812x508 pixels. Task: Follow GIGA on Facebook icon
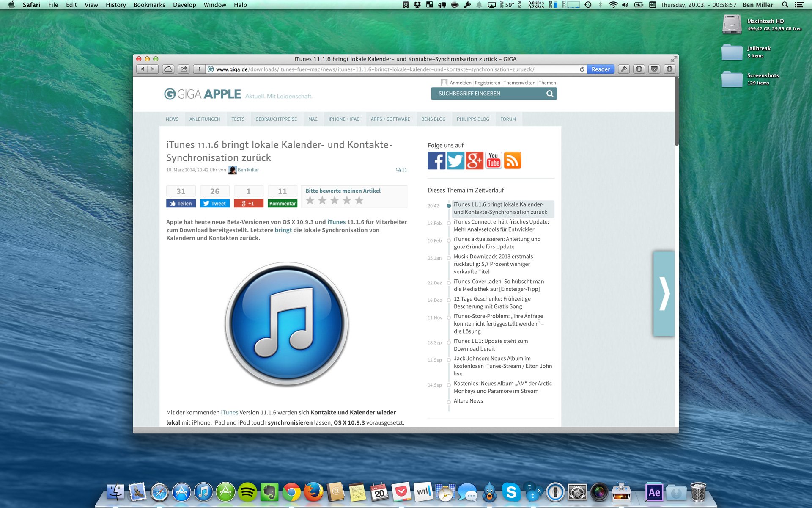436,160
